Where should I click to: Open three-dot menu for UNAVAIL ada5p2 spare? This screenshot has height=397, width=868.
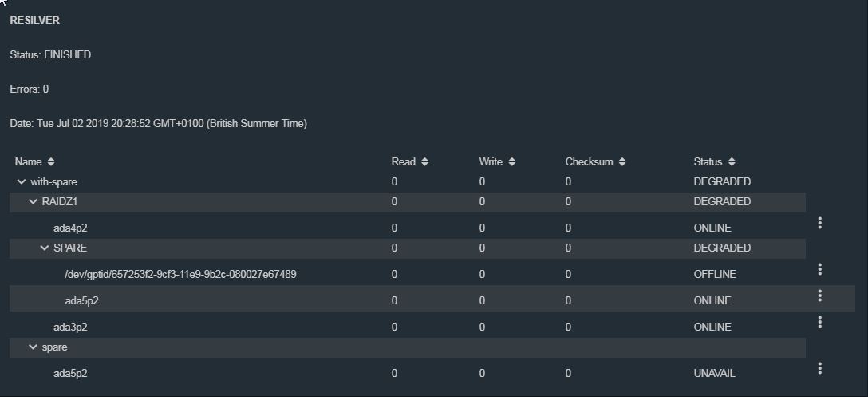click(819, 369)
